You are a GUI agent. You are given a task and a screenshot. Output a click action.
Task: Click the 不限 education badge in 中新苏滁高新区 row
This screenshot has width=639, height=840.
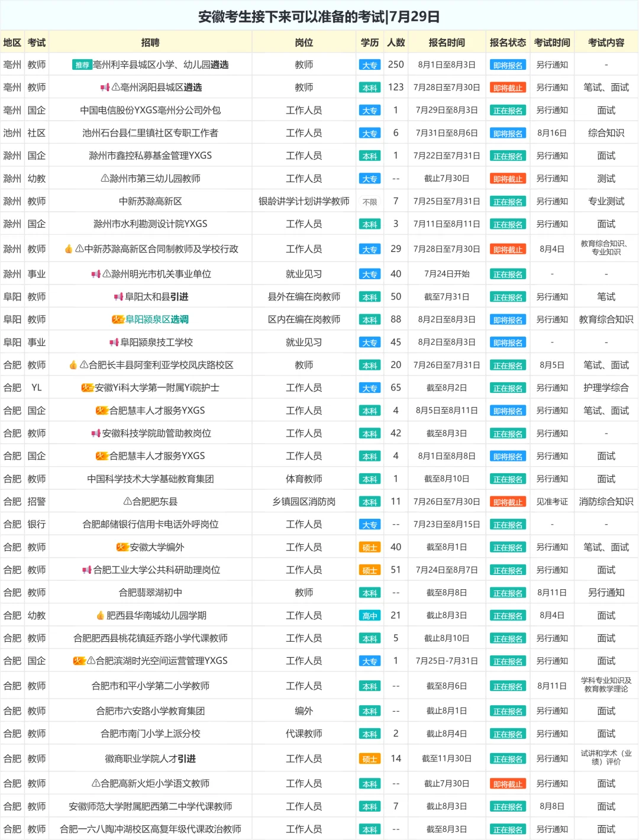(x=370, y=202)
